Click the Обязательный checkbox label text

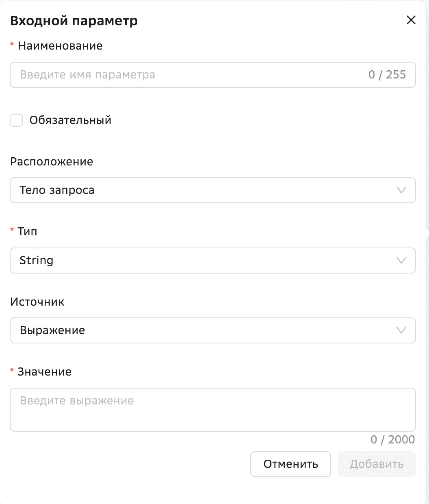coord(70,120)
